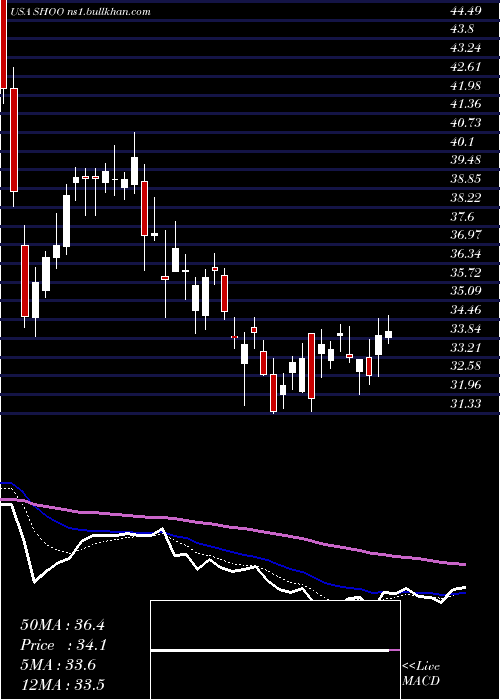500x700 pixels.
Task: Select the 37.6 price axis label
Action: click(x=462, y=217)
